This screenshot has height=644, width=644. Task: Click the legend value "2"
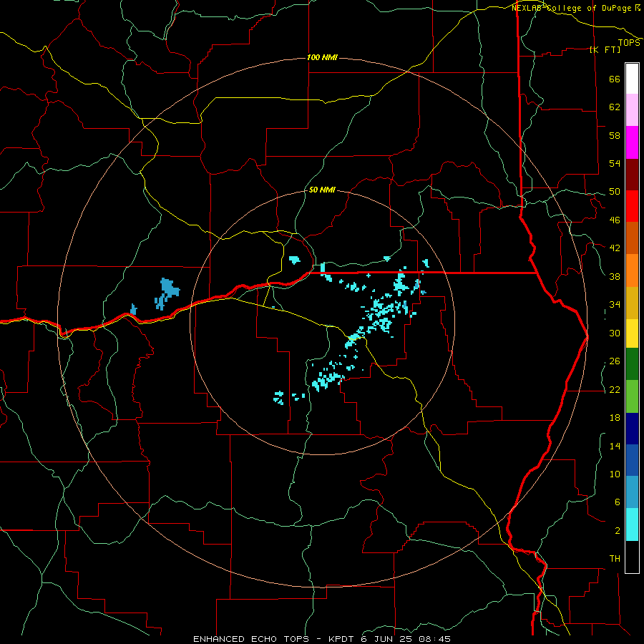[618, 531]
